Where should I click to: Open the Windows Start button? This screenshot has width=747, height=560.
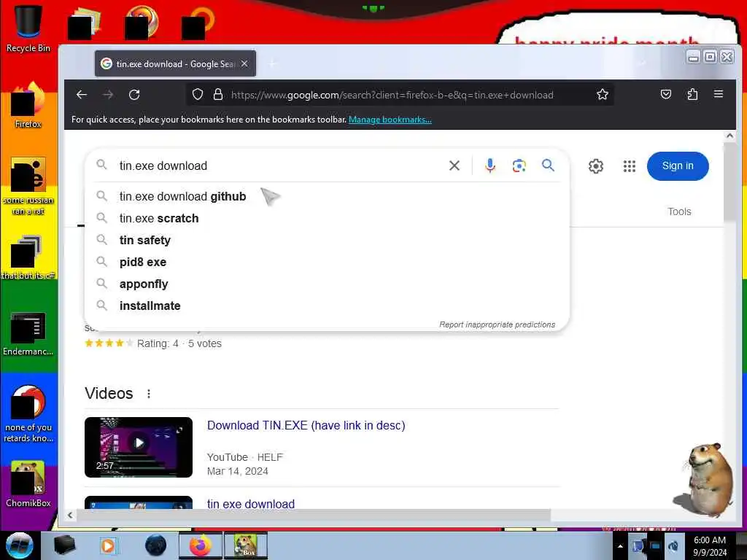[19, 545]
